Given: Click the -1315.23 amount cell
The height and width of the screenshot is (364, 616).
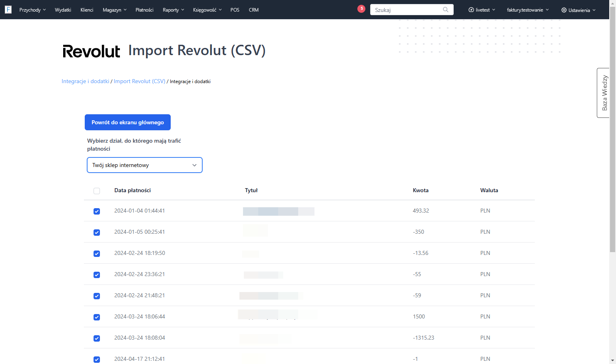Looking at the screenshot, I should coord(423,338).
